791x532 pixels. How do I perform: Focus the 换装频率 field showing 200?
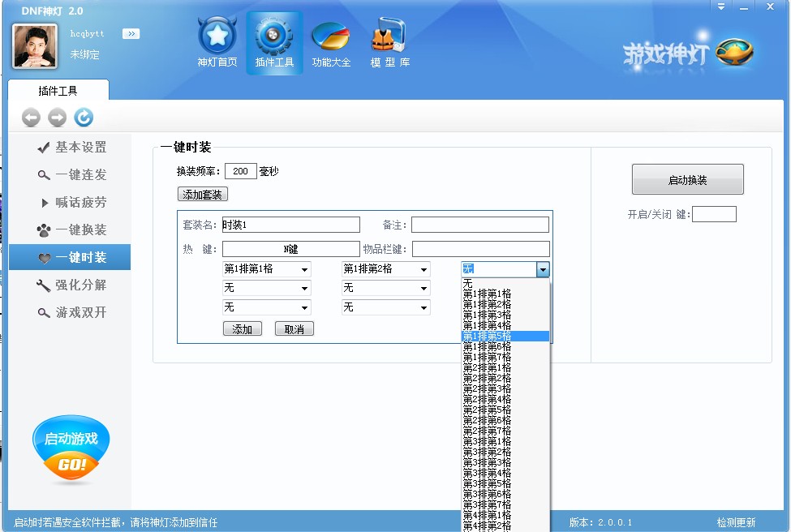click(x=241, y=171)
